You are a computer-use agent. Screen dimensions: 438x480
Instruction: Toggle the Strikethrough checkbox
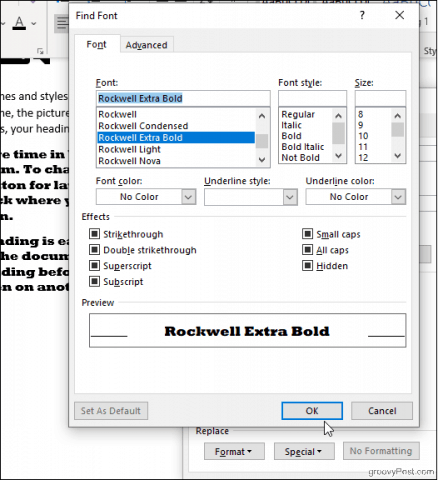[94, 234]
